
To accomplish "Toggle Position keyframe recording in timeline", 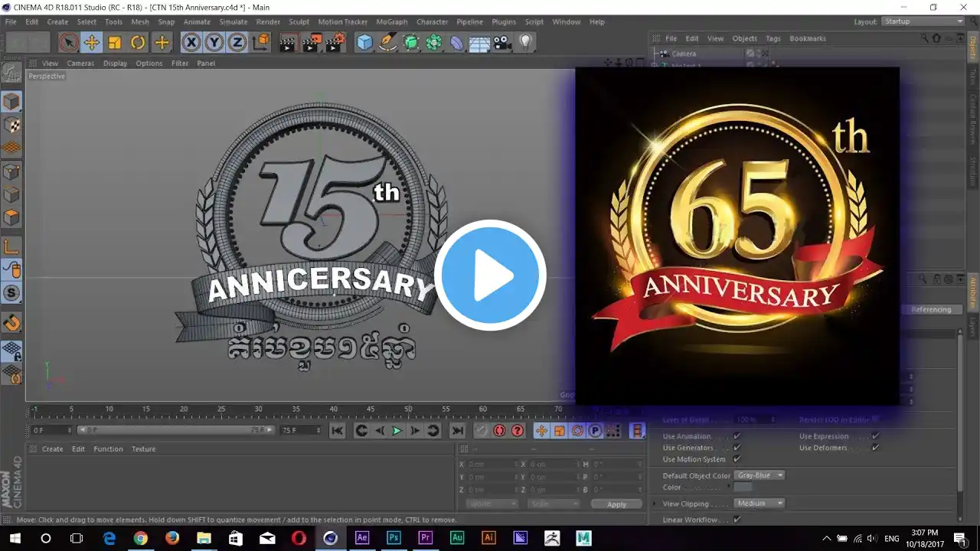I will tap(541, 431).
